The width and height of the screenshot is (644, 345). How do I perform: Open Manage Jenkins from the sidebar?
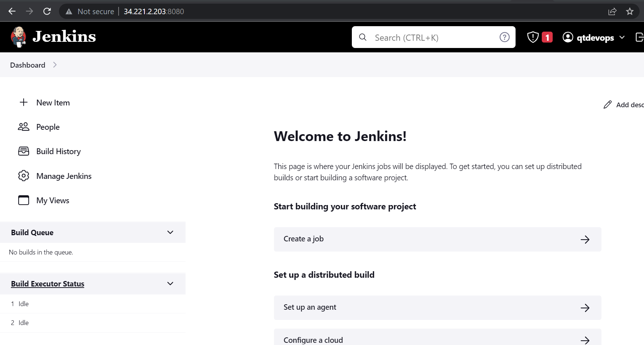pos(64,176)
